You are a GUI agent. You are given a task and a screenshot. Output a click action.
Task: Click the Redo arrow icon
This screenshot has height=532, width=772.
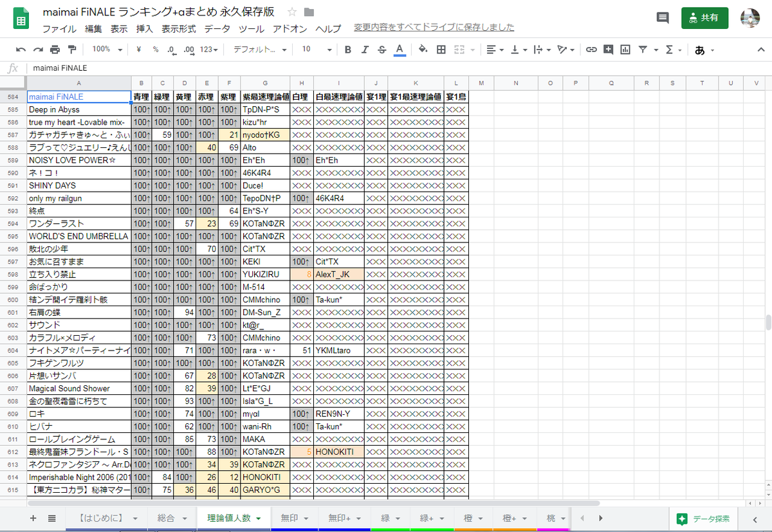[x=38, y=50]
